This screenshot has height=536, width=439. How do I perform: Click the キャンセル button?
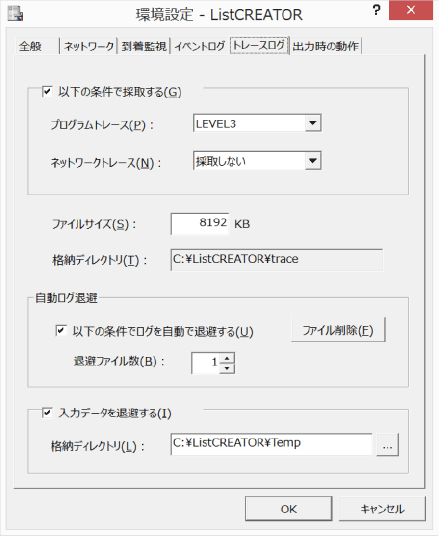coord(382,509)
